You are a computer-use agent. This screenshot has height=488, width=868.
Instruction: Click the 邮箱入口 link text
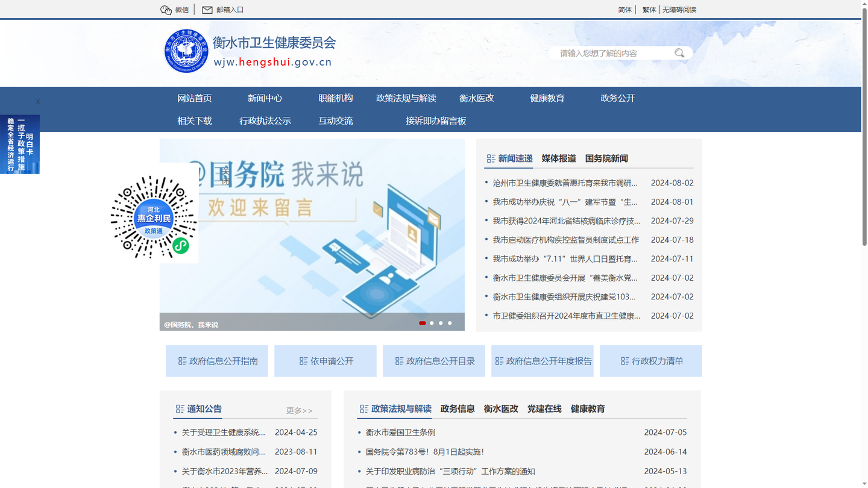point(230,10)
